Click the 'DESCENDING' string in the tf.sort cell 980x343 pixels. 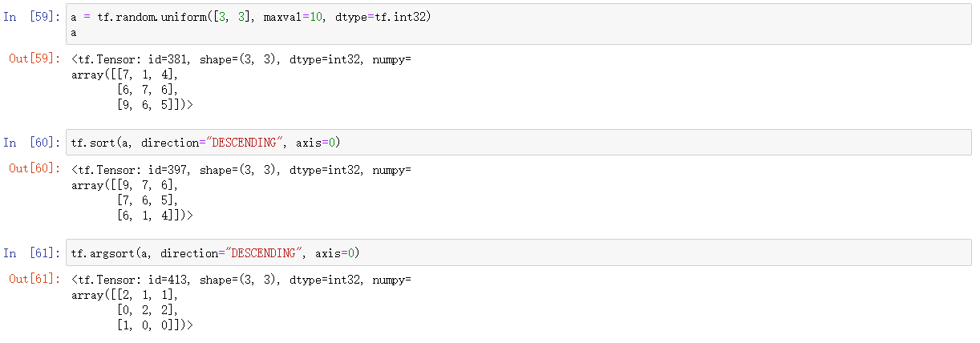245,143
